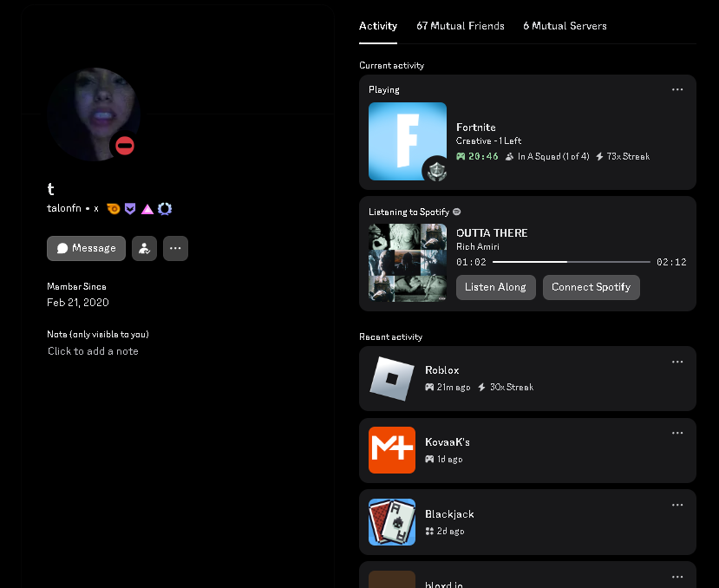Click the Connect Spotify button
The image size is (719, 588).
click(591, 287)
